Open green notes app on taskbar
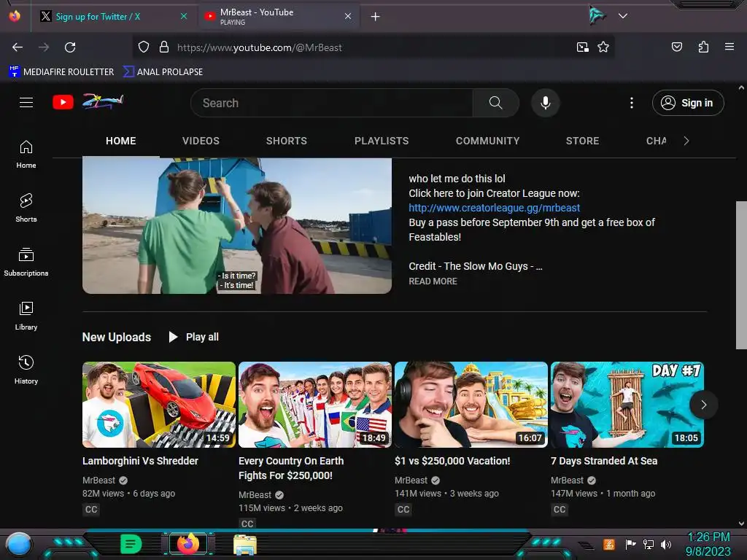This screenshot has width=747, height=560. point(131,544)
